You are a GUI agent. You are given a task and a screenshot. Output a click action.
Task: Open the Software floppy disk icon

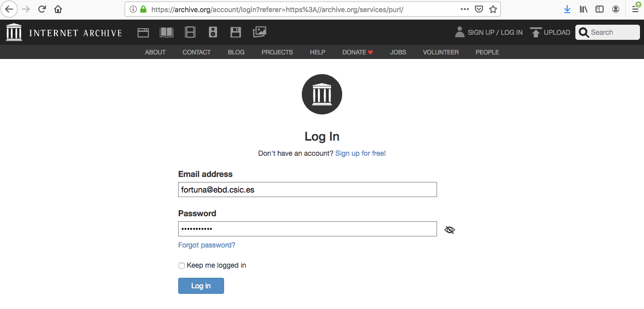(236, 33)
